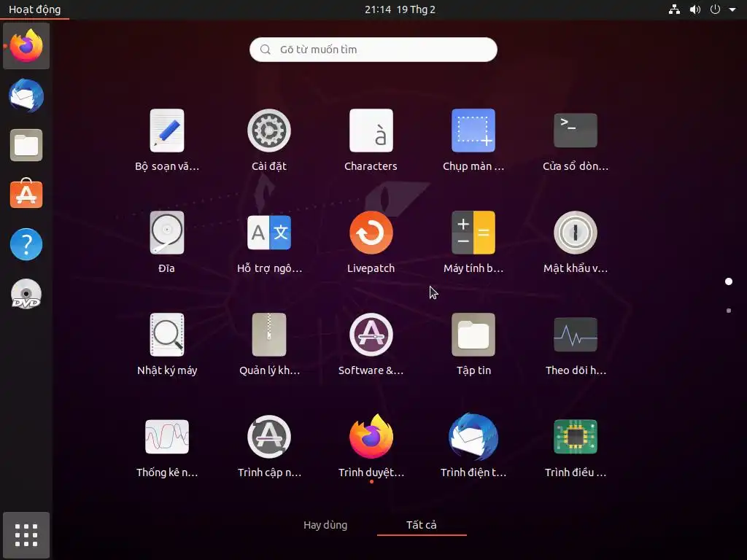Open Hỗ trợ ngôn ngữ language support
The image size is (747, 560).
268,242
